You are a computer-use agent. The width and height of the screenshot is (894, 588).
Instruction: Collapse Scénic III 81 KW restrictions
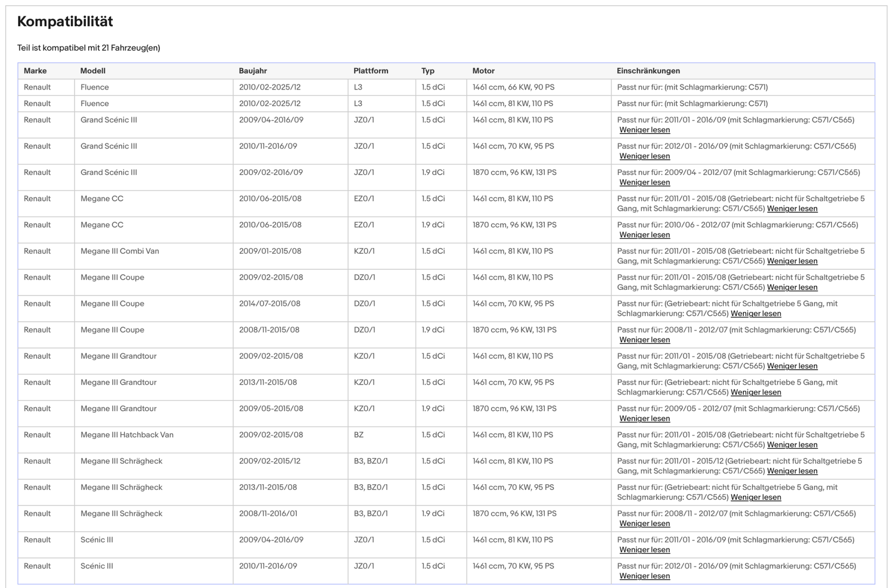(645, 549)
